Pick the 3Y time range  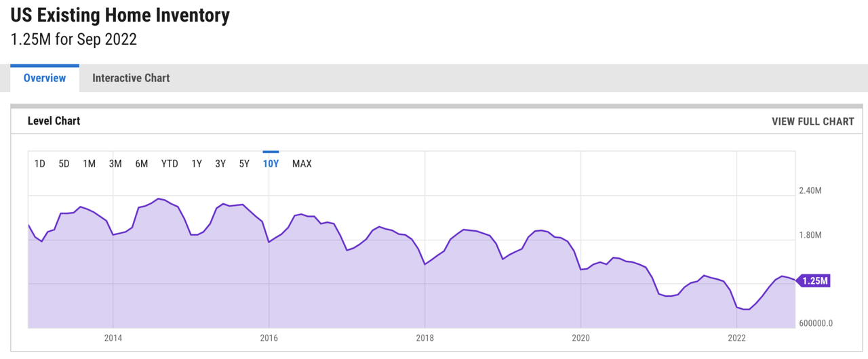pyautogui.click(x=220, y=163)
